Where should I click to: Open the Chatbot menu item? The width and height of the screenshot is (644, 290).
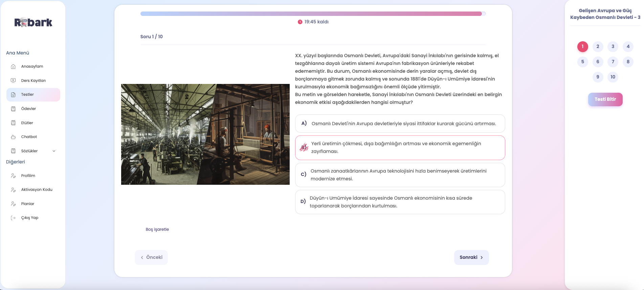(x=33, y=137)
